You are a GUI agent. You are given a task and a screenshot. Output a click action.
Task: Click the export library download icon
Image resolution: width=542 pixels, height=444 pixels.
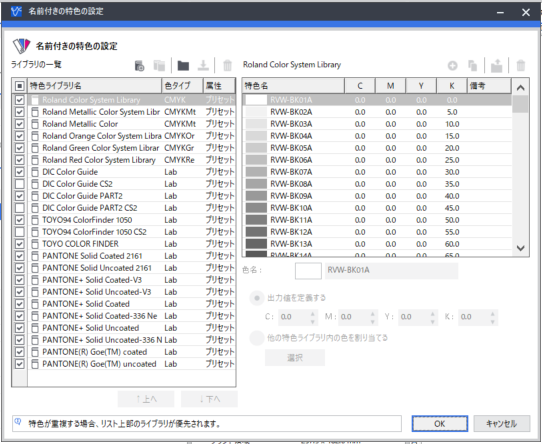click(x=203, y=65)
